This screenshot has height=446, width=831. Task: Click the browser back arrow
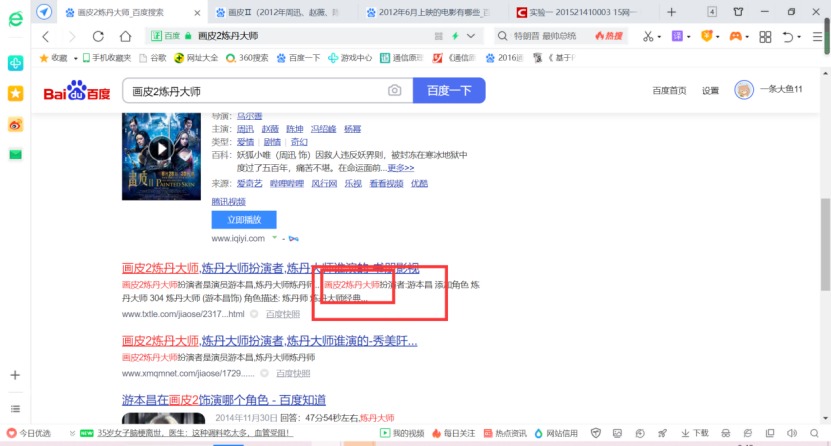(x=46, y=36)
